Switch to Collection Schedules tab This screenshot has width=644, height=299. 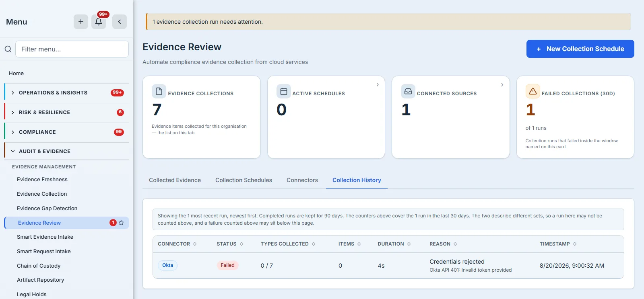[244, 180]
